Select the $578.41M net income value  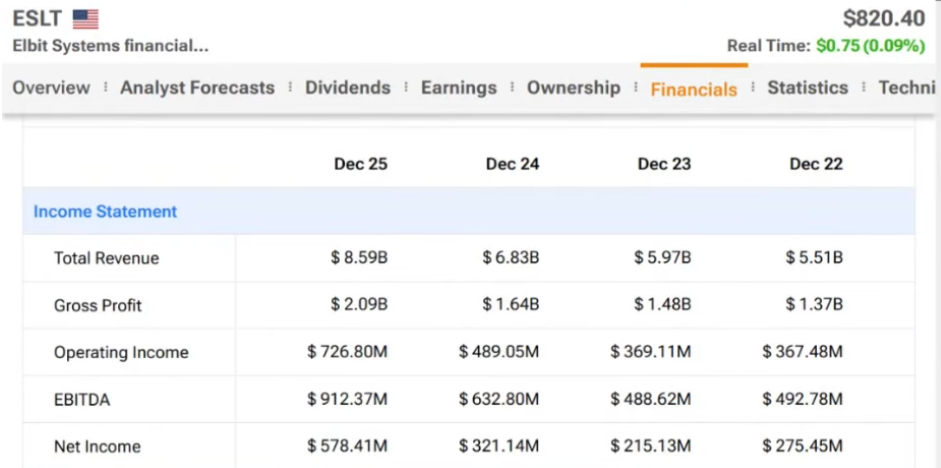(x=347, y=446)
